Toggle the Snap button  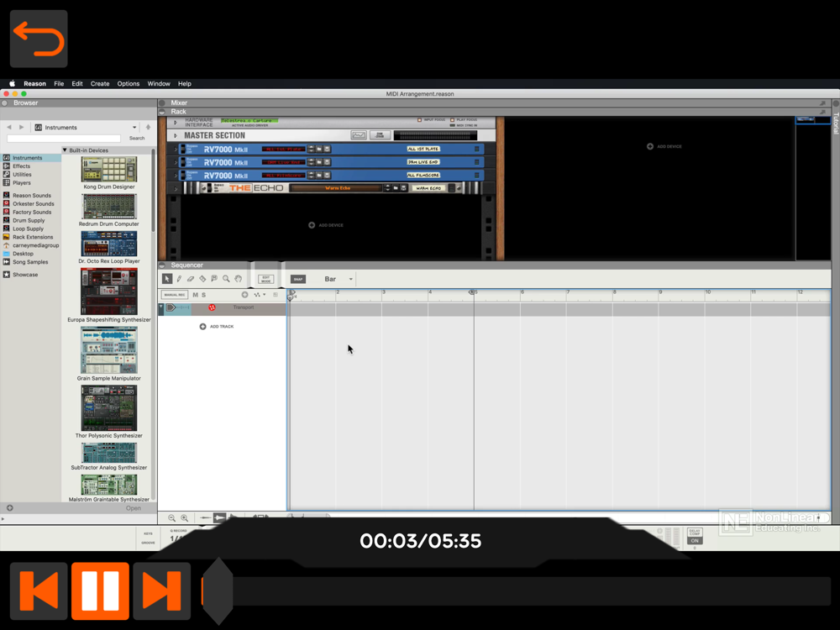pos(298,279)
